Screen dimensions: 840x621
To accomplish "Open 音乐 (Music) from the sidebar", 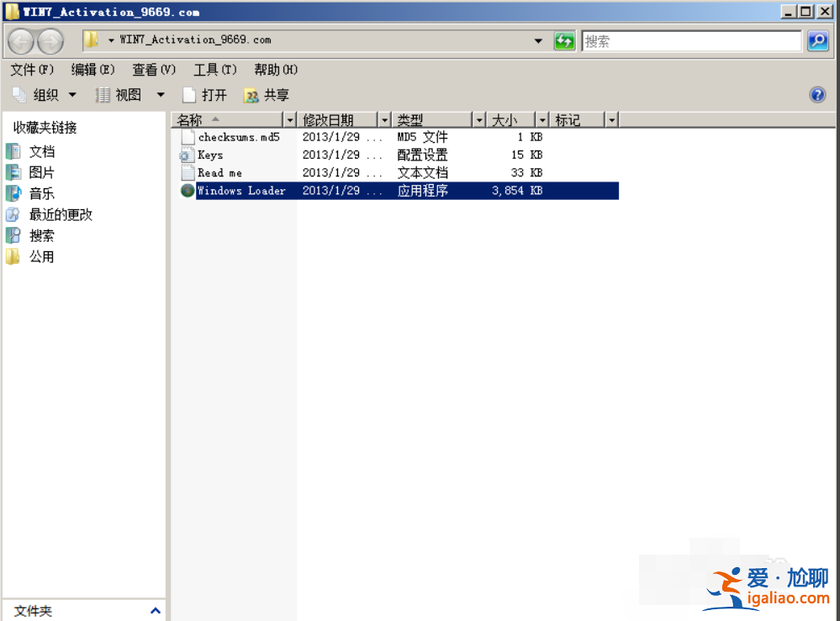I will click(x=42, y=193).
